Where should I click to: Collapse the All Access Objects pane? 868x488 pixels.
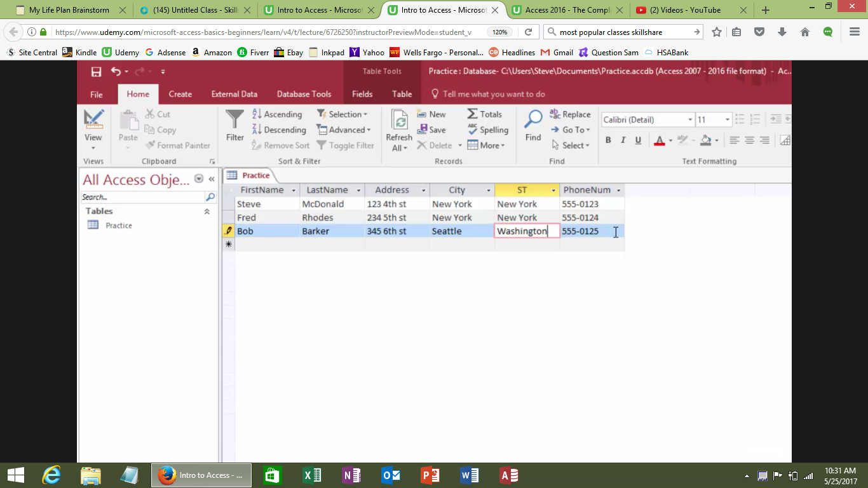[212, 179]
